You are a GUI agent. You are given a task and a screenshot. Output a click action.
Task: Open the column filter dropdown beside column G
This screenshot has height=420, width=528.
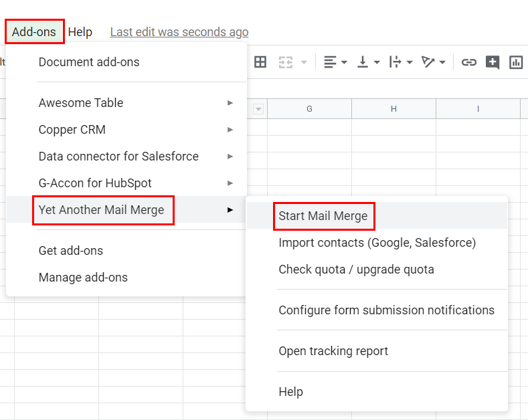258,109
